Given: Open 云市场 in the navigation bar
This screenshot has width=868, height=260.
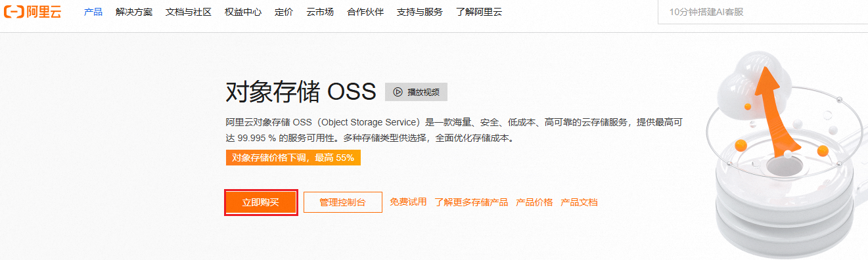Looking at the screenshot, I should (x=320, y=12).
